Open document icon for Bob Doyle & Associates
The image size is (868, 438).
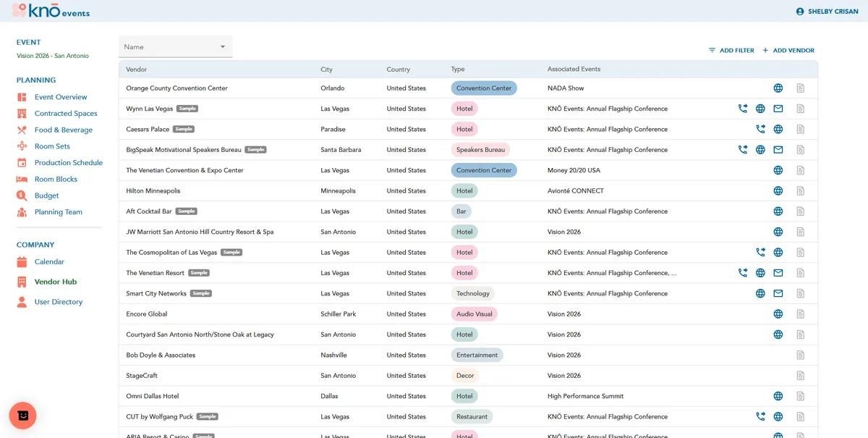pyautogui.click(x=801, y=355)
